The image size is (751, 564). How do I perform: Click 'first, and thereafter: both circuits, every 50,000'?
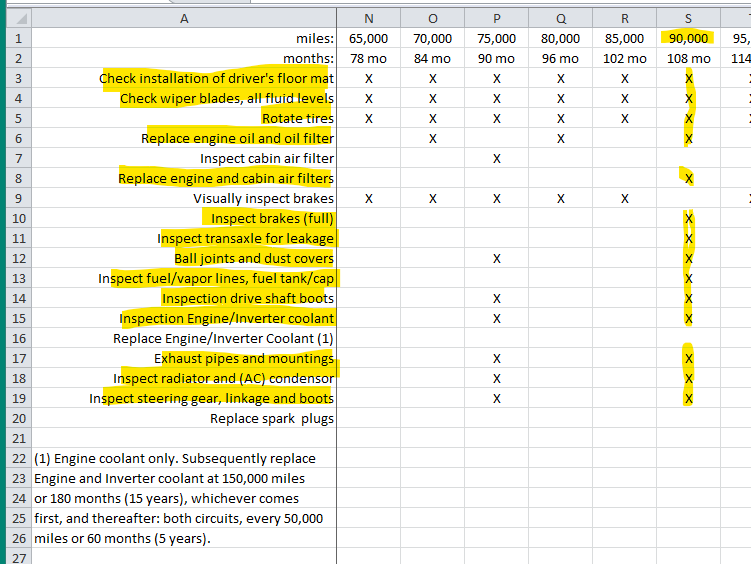(184, 519)
